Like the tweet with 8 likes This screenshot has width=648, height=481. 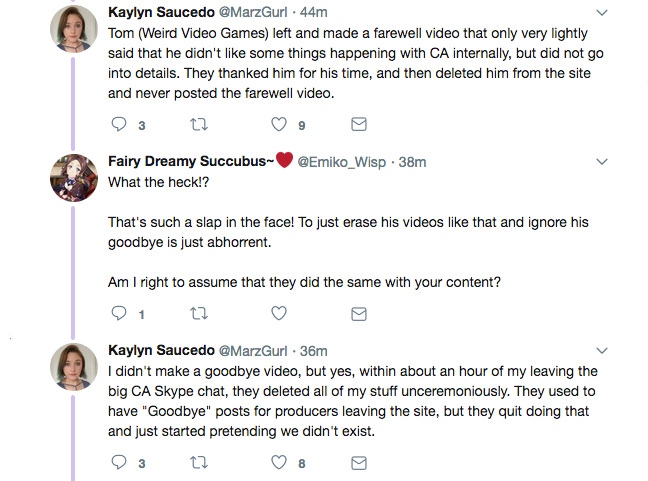tap(278, 463)
